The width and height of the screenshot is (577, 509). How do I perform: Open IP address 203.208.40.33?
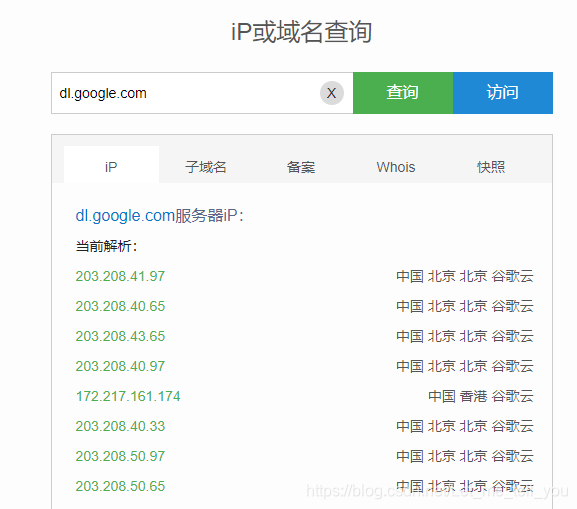(x=120, y=426)
